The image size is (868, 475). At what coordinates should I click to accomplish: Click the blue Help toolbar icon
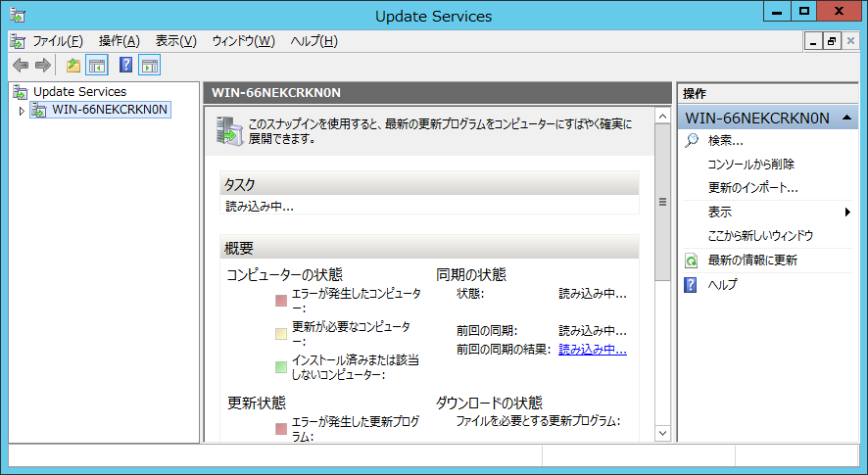(x=125, y=66)
